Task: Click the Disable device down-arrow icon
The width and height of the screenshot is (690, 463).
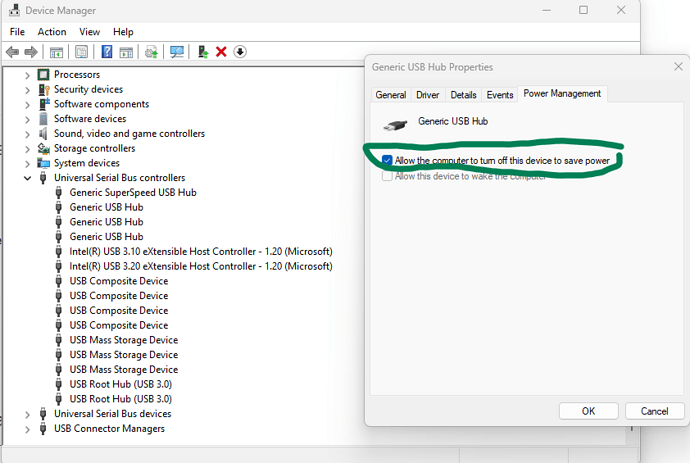Action: pos(240,52)
